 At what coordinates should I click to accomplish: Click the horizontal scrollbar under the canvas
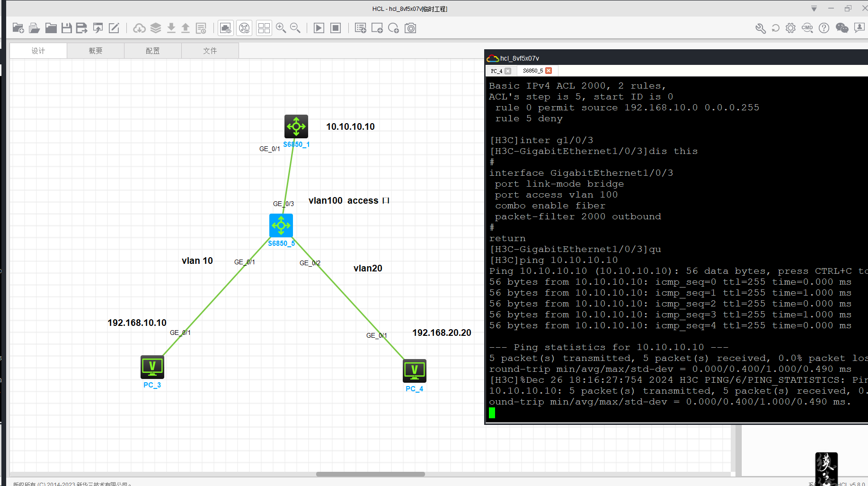point(370,474)
